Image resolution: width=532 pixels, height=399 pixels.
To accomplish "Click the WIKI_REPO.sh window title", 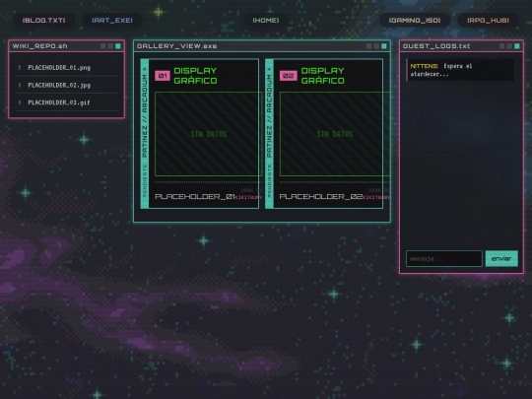I will [39, 46].
